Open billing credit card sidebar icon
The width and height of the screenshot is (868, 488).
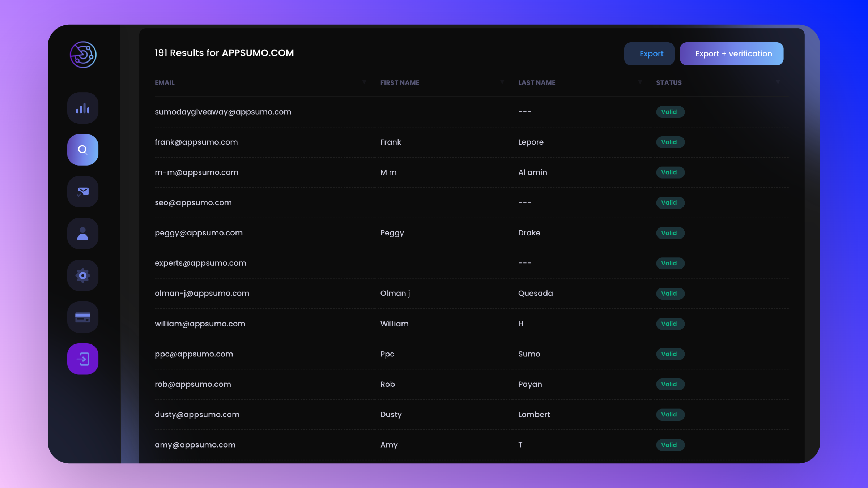pyautogui.click(x=83, y=317)
